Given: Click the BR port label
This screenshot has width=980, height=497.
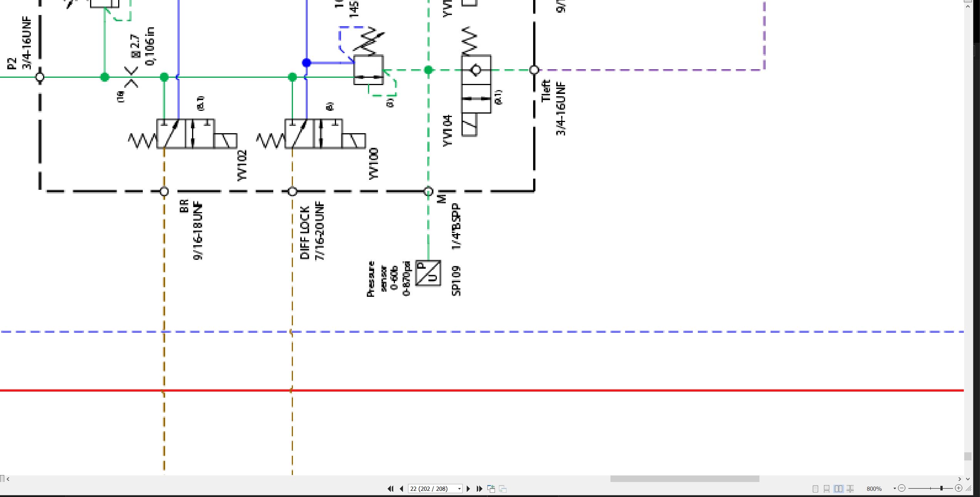Looking at the screenshot, I should click(x=184, y=206).
